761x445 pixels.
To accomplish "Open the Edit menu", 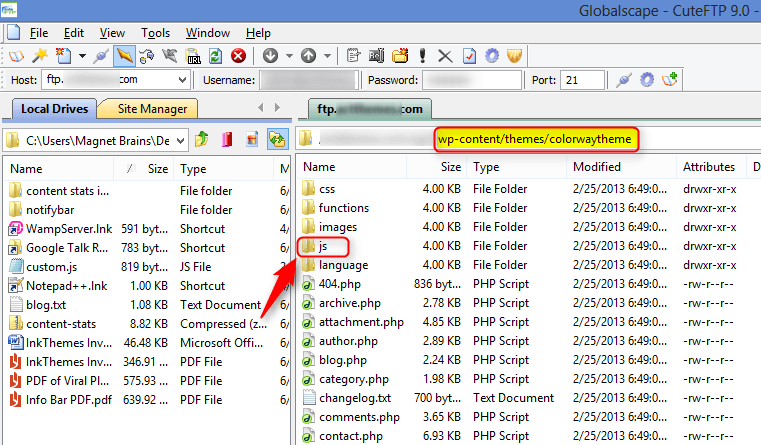I will (74, 33).
